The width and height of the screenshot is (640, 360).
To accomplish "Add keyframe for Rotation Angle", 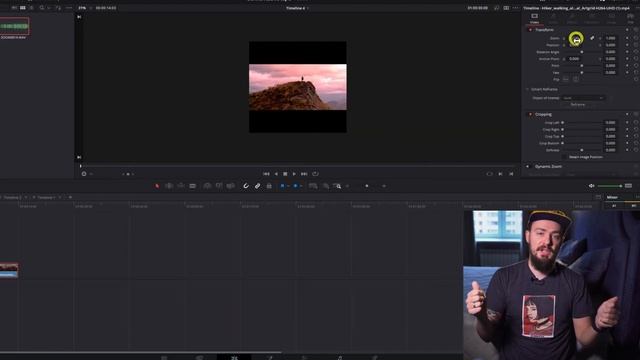I will 627,52.
